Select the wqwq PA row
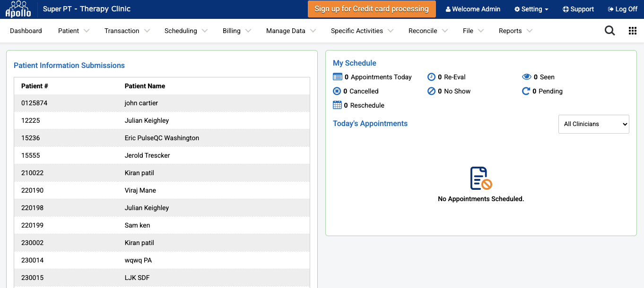Screen dimensions: 644x288 click(162, 260)
